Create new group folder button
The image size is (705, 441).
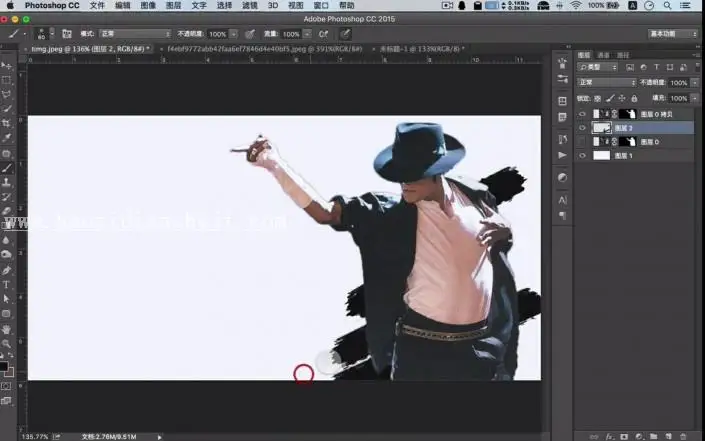click(x=653, y=436)
